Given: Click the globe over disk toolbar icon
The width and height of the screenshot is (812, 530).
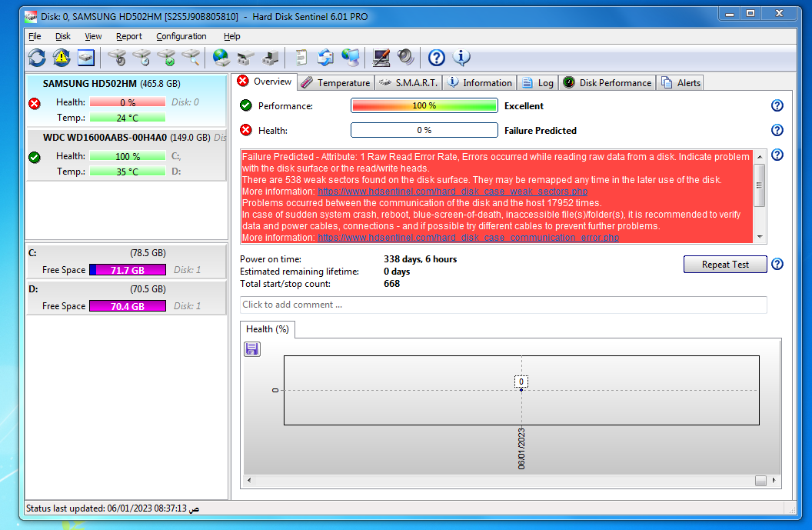Looking at the screenshot, I should [221, 58].
